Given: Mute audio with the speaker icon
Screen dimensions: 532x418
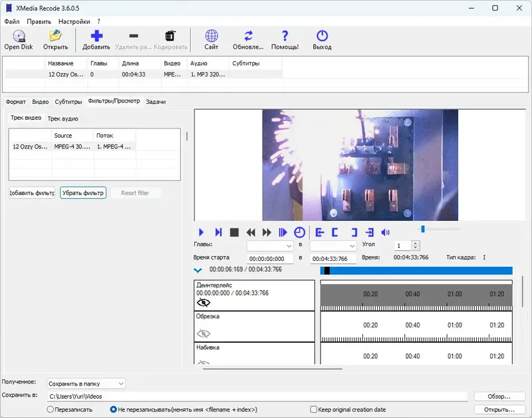Looking at the screenshot, I should click(x=385, y=232).
